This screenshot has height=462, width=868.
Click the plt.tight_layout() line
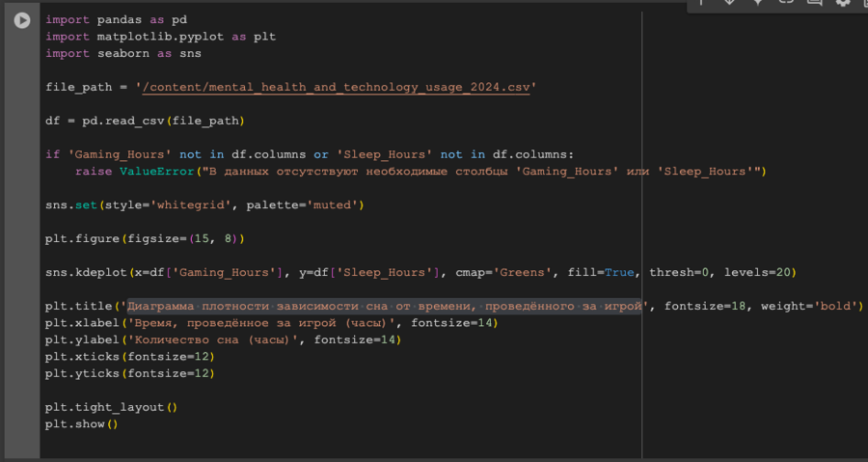coord(111,407)
